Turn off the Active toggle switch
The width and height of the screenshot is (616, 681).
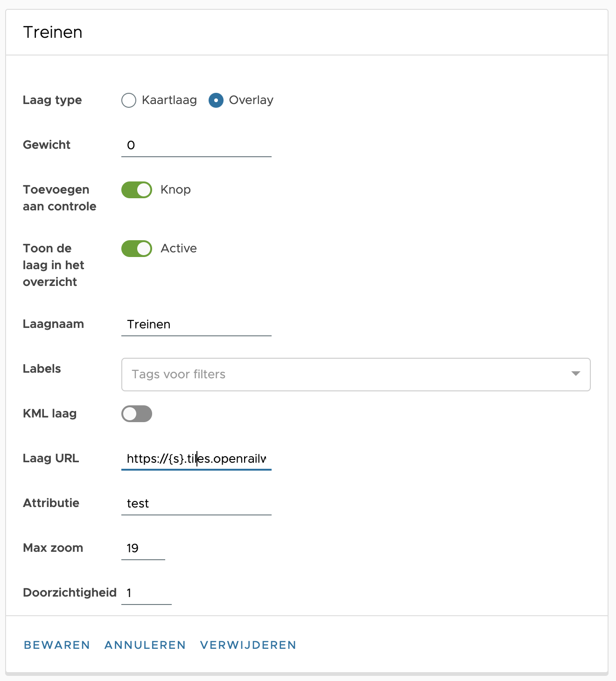(137, 249)
